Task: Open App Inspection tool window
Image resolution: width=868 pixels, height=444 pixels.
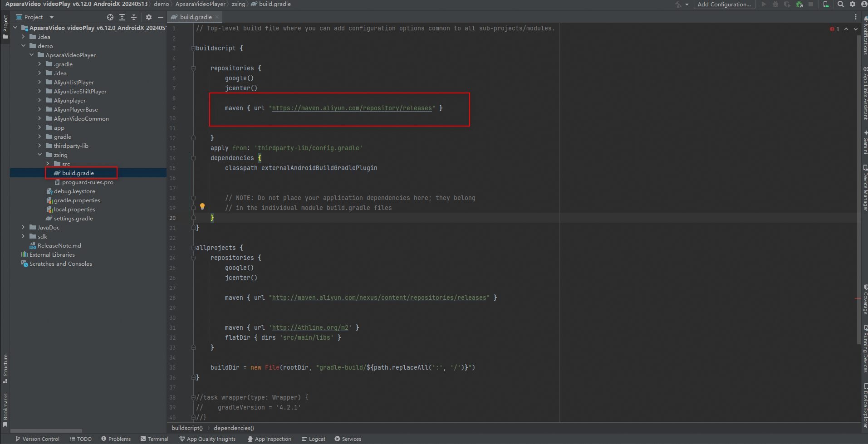Action: point(269,439)
